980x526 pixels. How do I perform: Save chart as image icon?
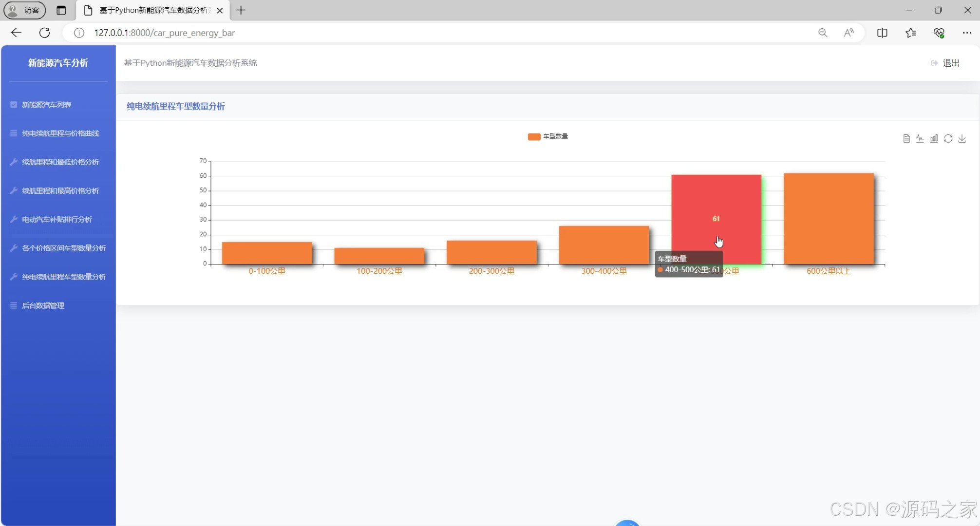tap(962, 139)
